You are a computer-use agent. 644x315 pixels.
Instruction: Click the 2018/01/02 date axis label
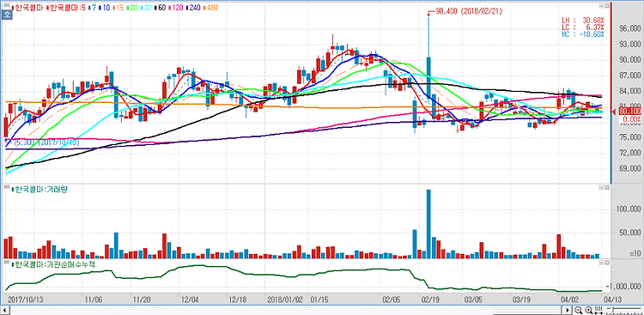tap(285, 300)
